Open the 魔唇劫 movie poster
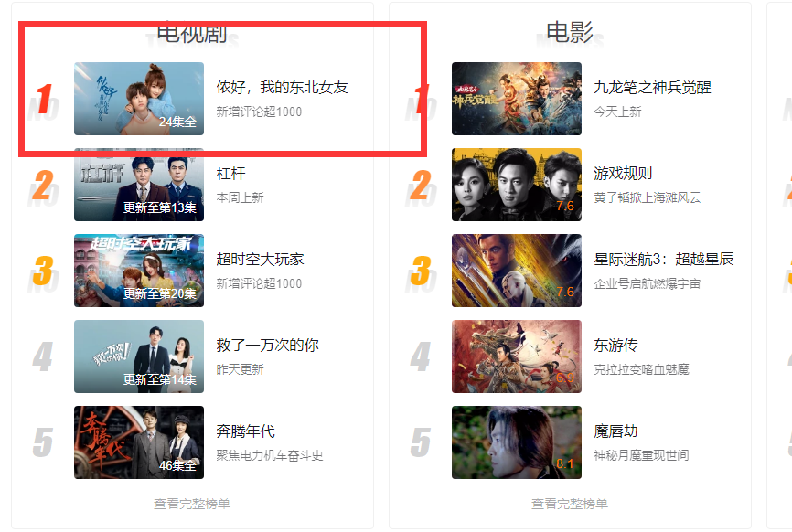The height and width of the screenshot is (532, 792). (x=516, y=442)
